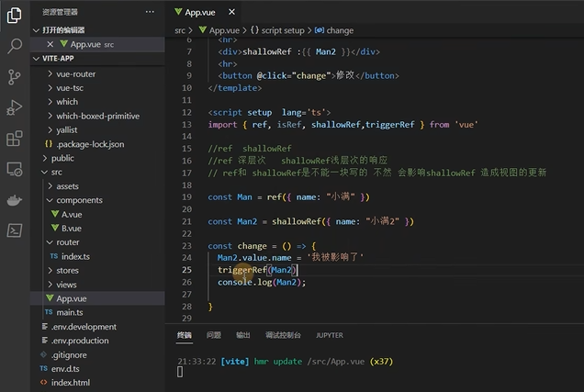Click the TS icon beside main.ts

[x=49, y=312]
